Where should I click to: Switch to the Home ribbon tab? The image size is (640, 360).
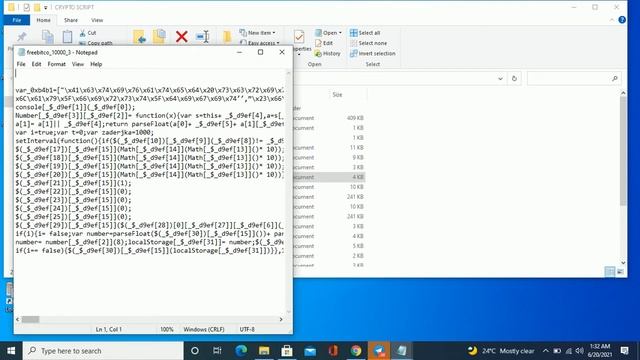[x=43, y=20]
